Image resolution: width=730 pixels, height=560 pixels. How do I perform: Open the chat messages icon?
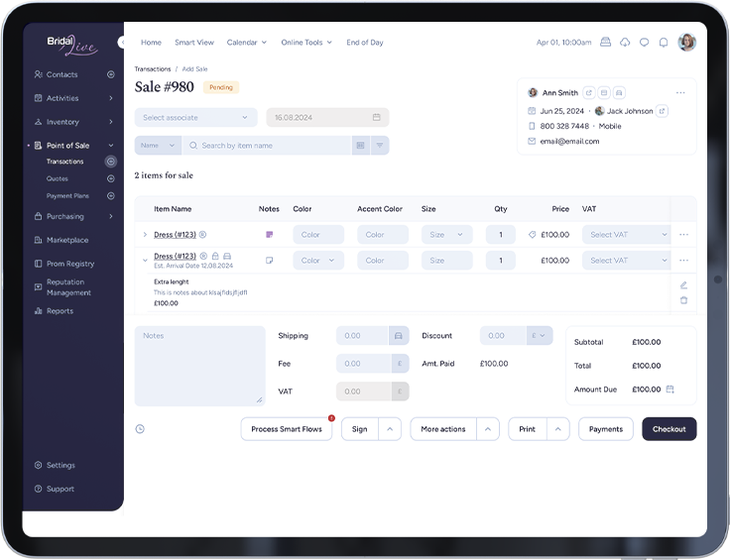645,43
